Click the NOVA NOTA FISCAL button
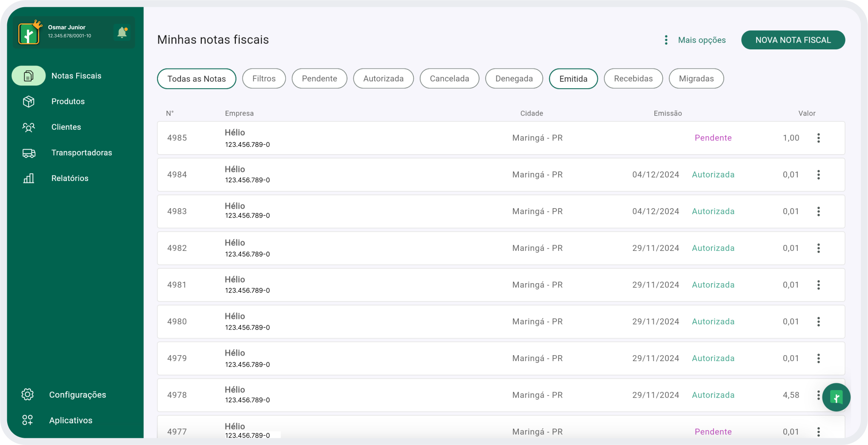Viewport: 868px width, 445px height. (793, 40)
